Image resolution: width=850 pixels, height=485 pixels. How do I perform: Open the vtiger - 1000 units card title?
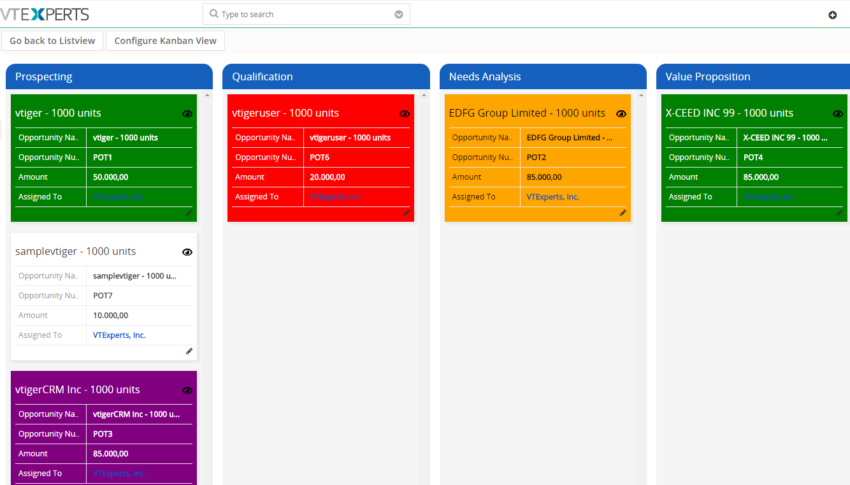58,113
